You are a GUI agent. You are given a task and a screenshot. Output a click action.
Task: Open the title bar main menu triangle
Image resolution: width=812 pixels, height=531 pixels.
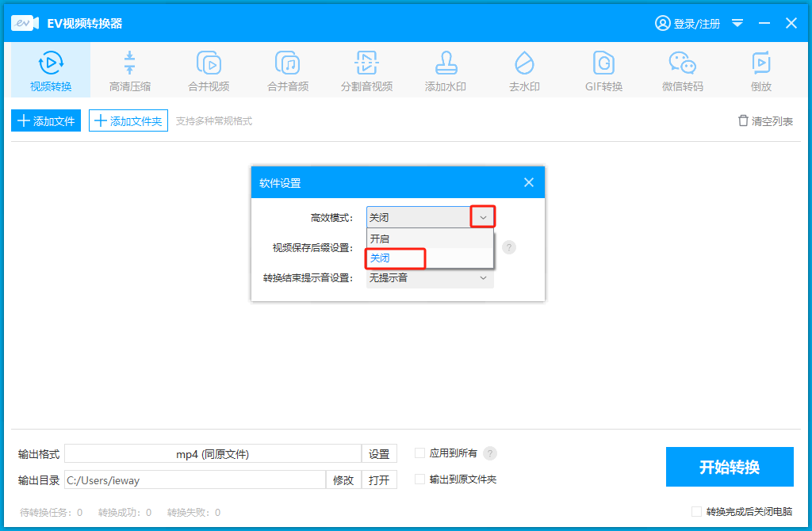pyautogui.click(x=737, y=23)
